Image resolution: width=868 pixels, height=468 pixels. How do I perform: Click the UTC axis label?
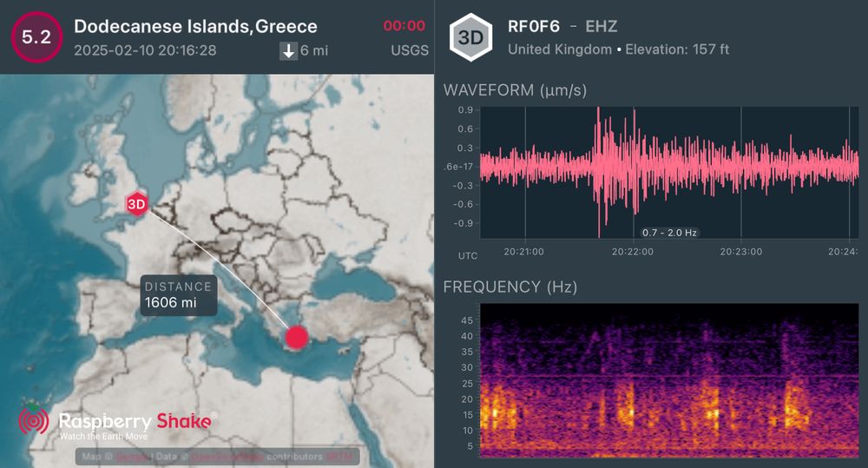468,256
